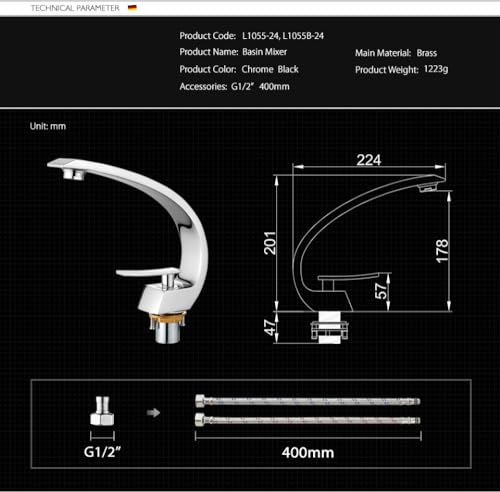Click the lower braided hose image
The width and height of the screenshot is (500, 492).
[308, 419]
